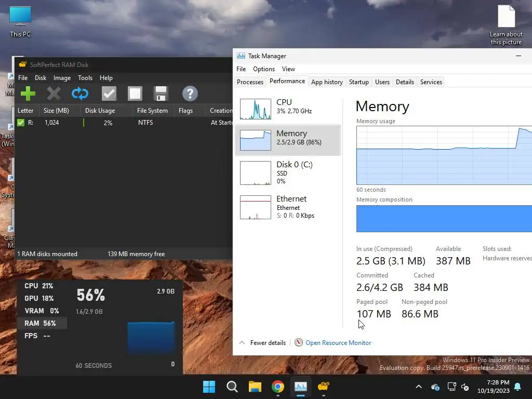This screenshot has width=532, height=399.
Task: Click the NTFS file system cell
Action: click(x=145, y=123)
